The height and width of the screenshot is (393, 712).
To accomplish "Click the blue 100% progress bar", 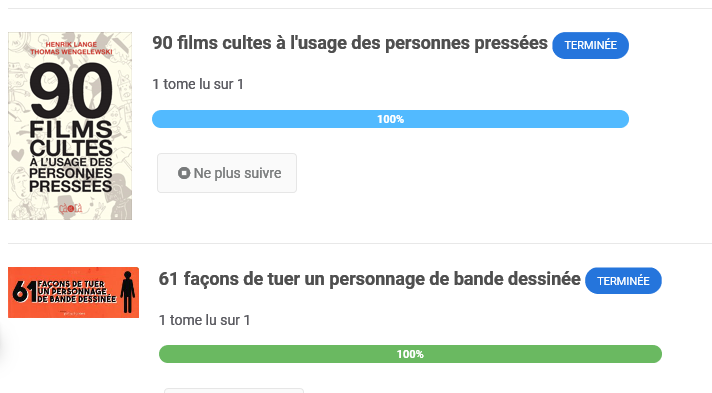I will click(391, 119).
